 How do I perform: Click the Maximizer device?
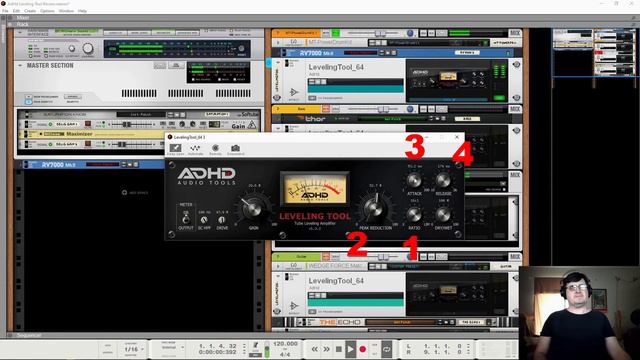(139, 134)
